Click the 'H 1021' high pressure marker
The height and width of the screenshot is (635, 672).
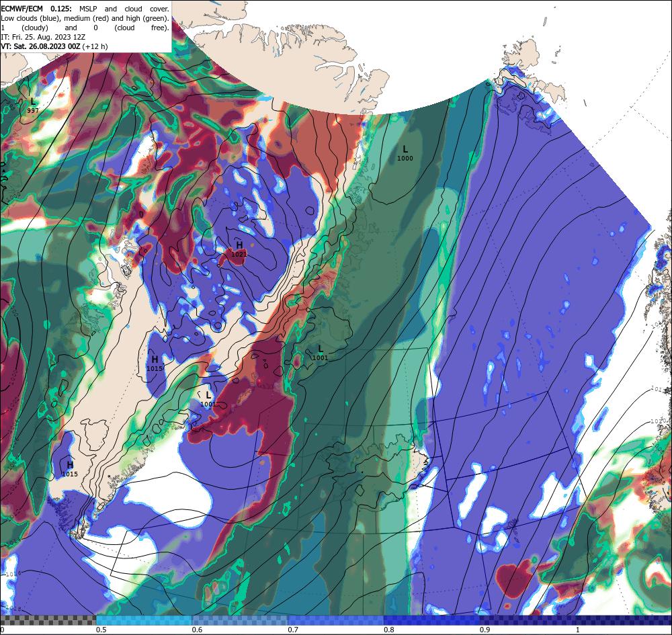[x=239, y=249]
